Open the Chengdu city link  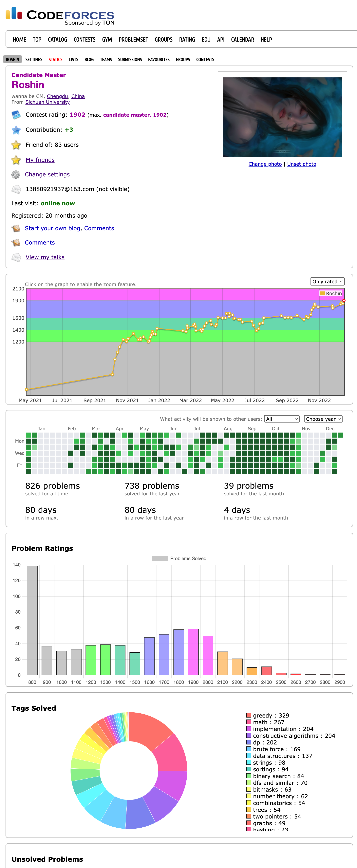pyautogui.click(x=57, y=96)
